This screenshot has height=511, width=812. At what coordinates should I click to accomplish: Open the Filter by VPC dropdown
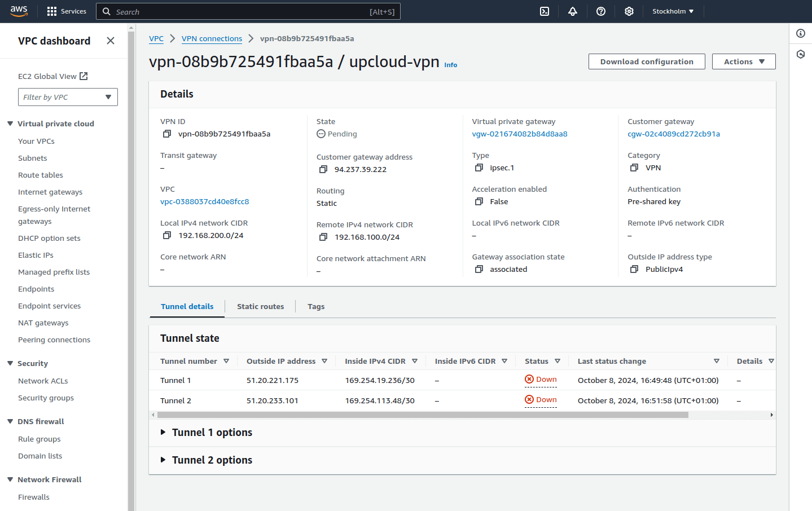point(68,97)
